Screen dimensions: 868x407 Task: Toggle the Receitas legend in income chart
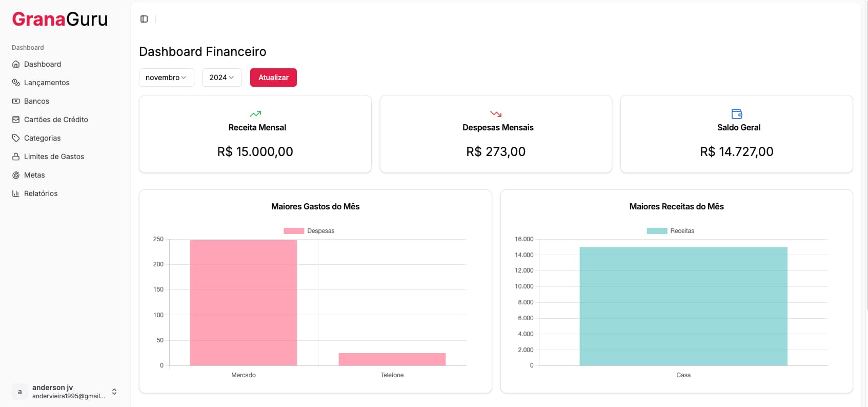(x=671, y=231)
